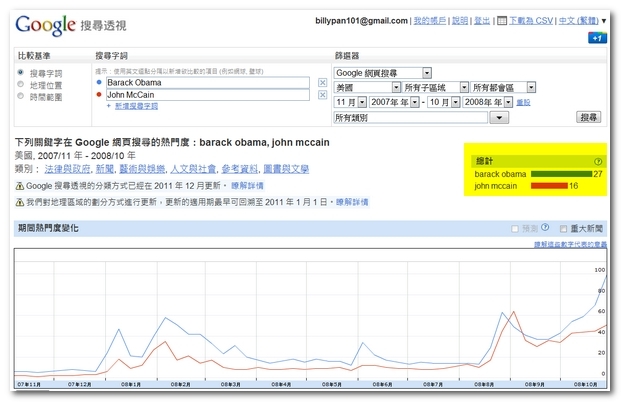The image size is (621, 402).
Task: Click the 07年11月 timeline label
Action: [29, 384]
